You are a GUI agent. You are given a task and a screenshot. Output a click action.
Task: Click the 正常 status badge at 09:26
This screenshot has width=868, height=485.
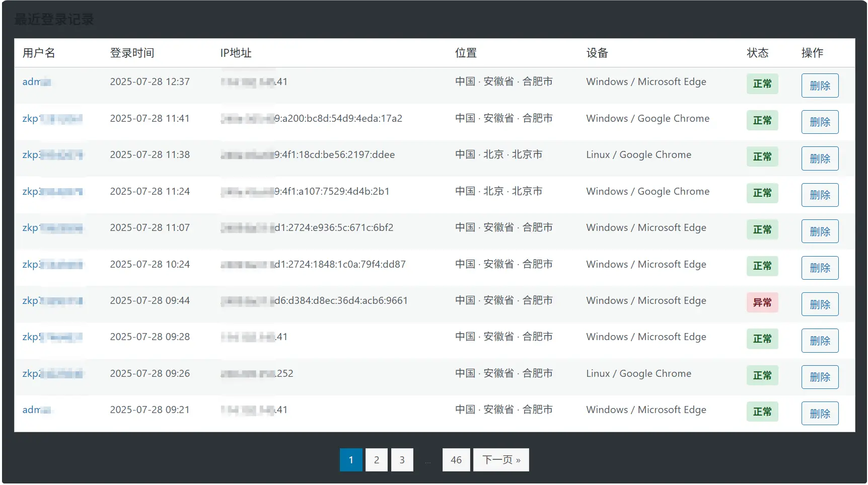click(x=762, y=375)
